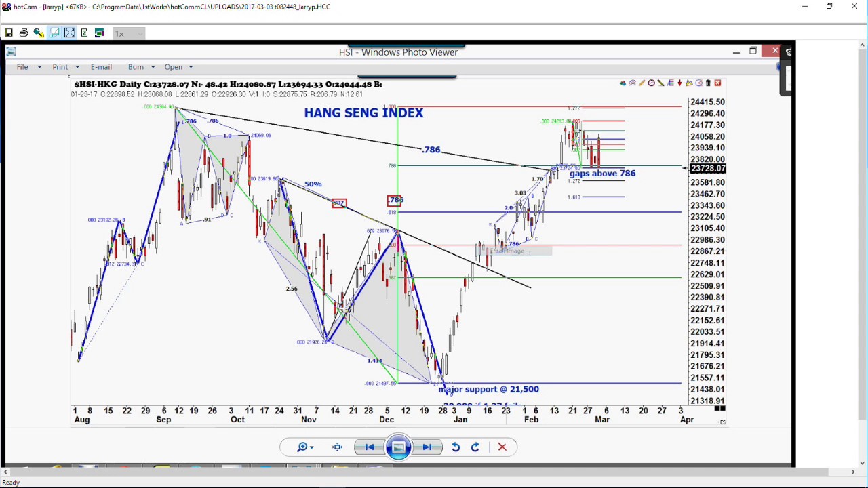Click the red boxed 786 label
Screen dimensions: 868x488
coord(395,201)
